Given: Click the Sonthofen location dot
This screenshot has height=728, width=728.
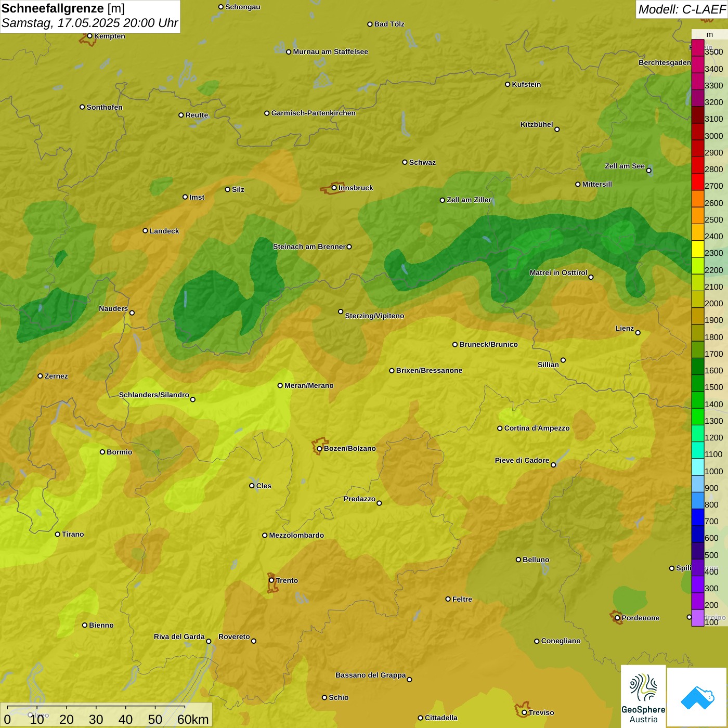Looking at the screenshot, I should point(82,107).
